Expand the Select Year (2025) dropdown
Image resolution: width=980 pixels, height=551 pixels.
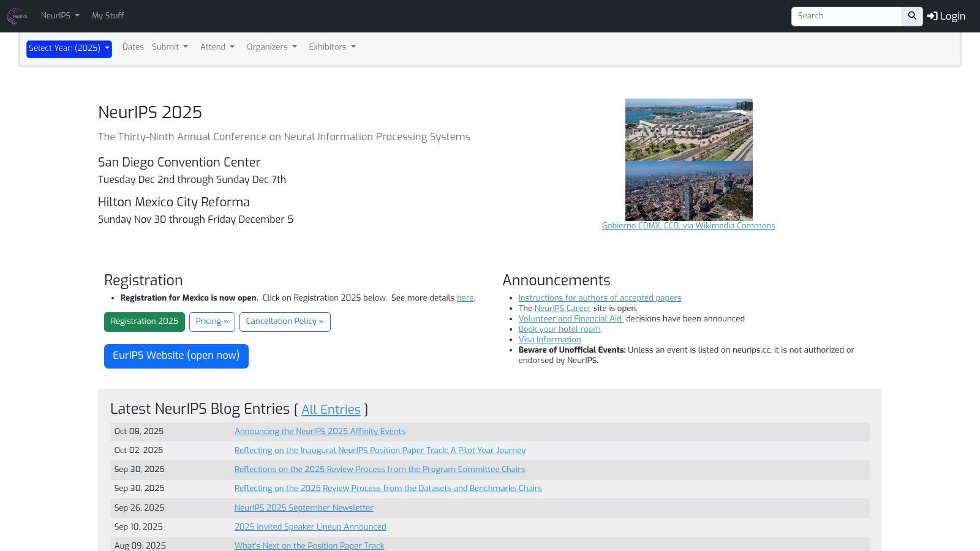coord(69,48)
